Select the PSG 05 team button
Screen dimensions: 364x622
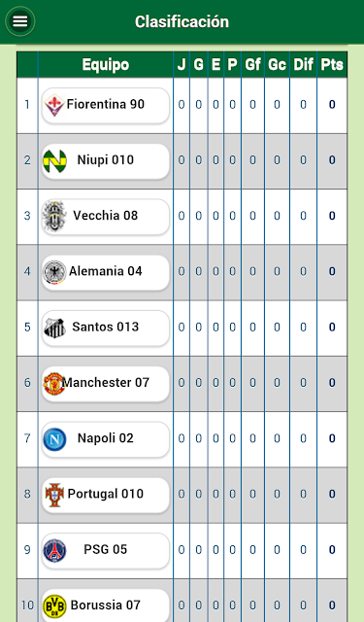tap(106, 551)
